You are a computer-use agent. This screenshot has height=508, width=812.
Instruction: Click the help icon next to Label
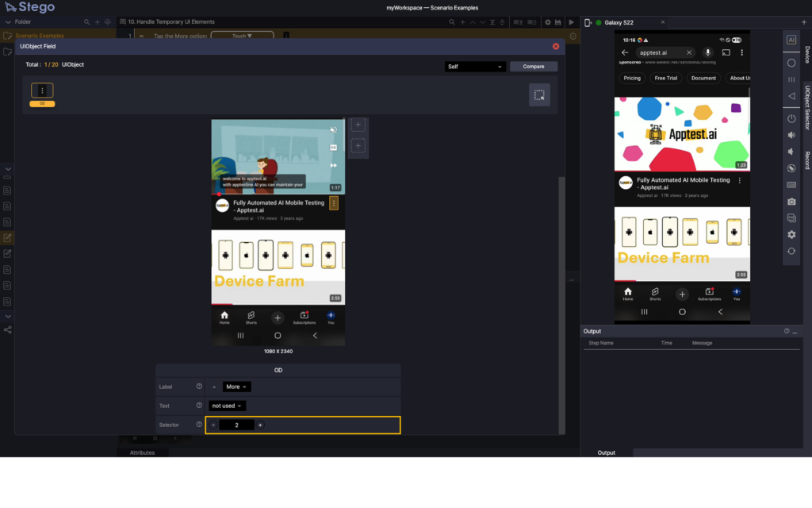tap(199, 387)
